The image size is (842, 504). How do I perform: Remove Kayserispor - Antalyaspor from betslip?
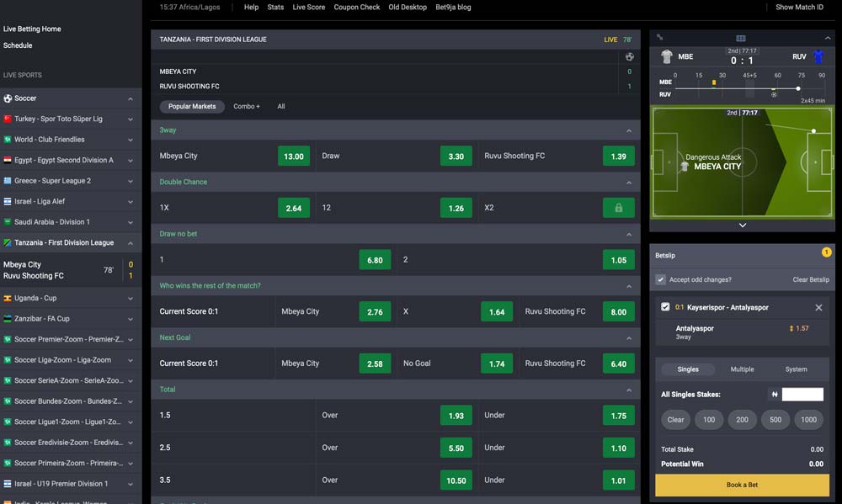pos(818,308)
